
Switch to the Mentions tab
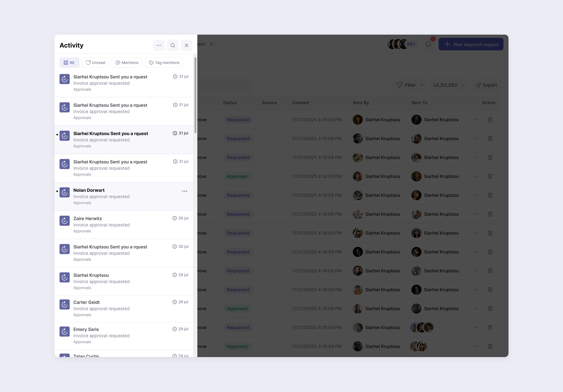tap(127, 63)
